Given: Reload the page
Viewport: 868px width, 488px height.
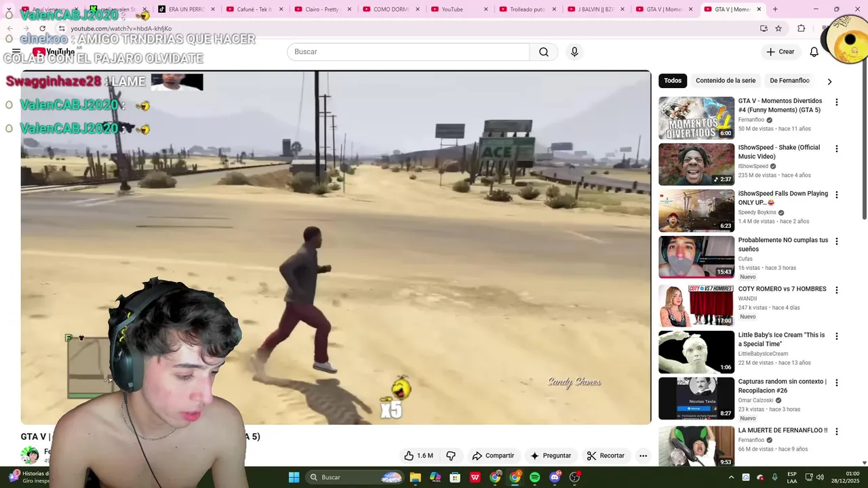Looking at the screenshot, I should pos(42,28).
